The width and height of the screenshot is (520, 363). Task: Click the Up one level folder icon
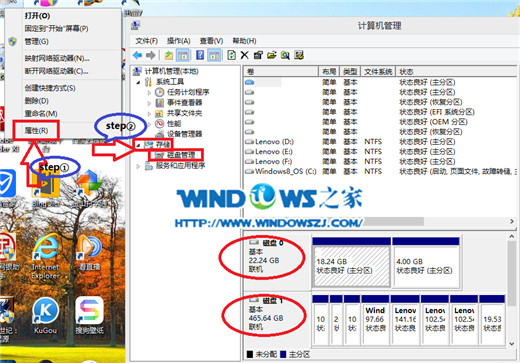pyautogui.click(x=169, y=55)
